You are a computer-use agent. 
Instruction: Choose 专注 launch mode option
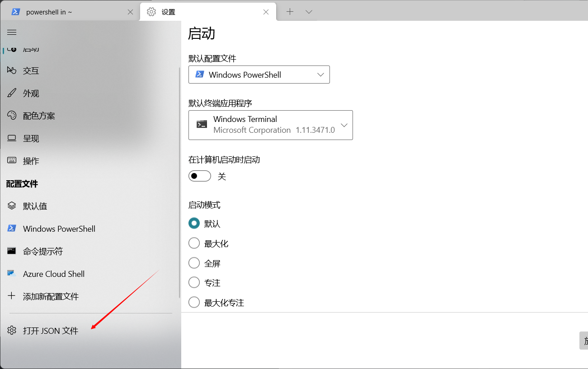(x=194, y=283)
